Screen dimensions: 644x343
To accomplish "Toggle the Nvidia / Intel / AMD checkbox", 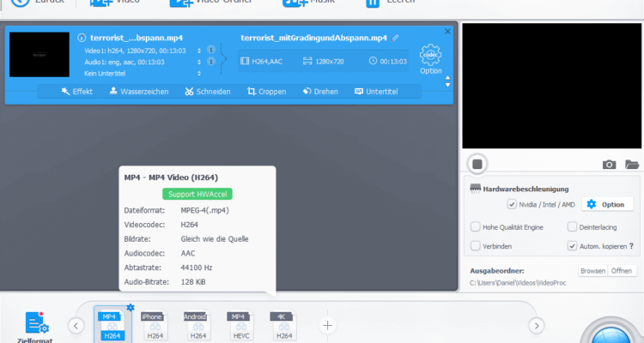I will (x=512, y=204).
